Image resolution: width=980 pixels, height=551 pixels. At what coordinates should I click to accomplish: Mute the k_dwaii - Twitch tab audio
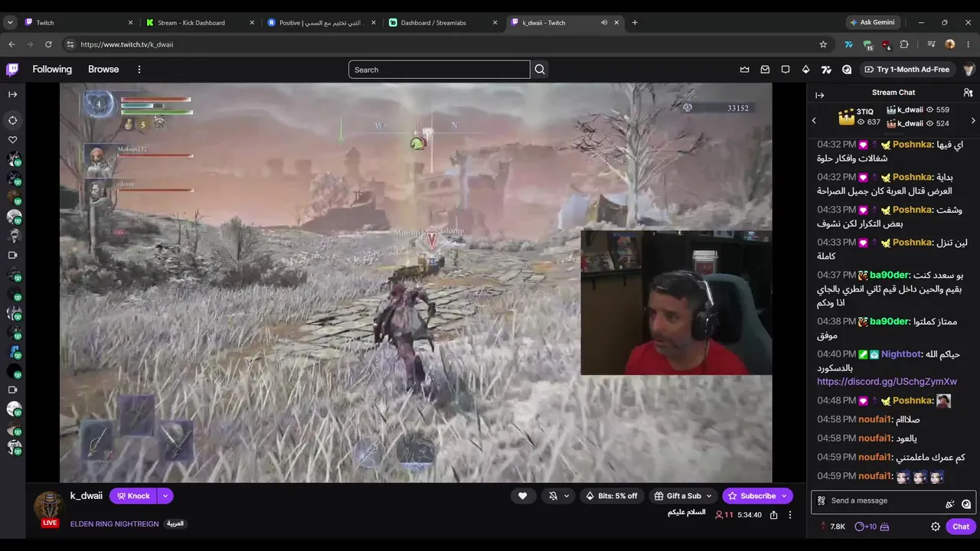604,22
